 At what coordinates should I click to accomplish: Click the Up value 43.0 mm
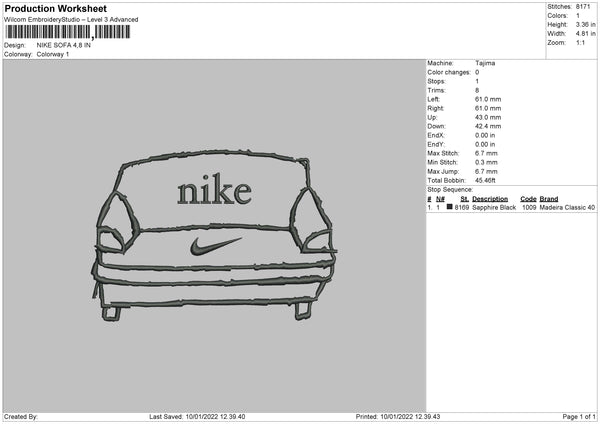coord(488,117)
